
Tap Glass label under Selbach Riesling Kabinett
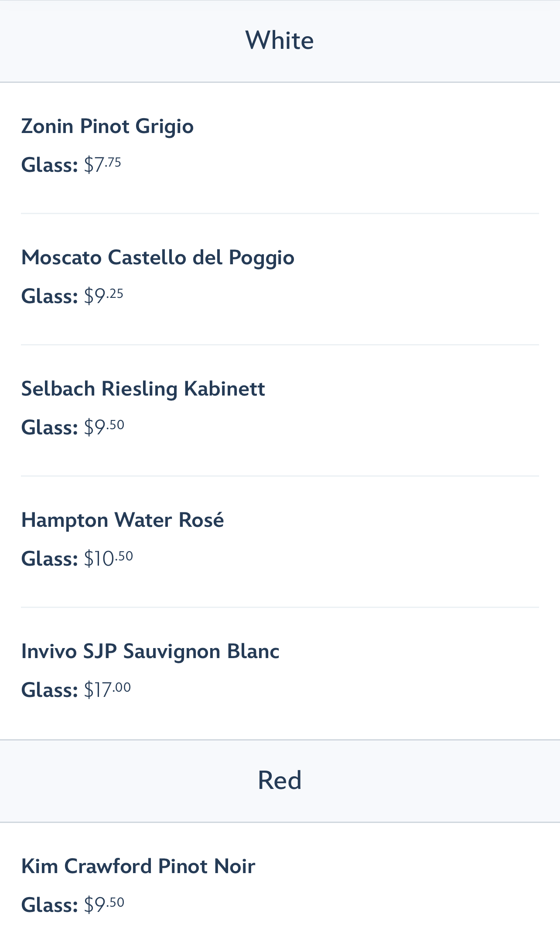click(x=50, y=427)
